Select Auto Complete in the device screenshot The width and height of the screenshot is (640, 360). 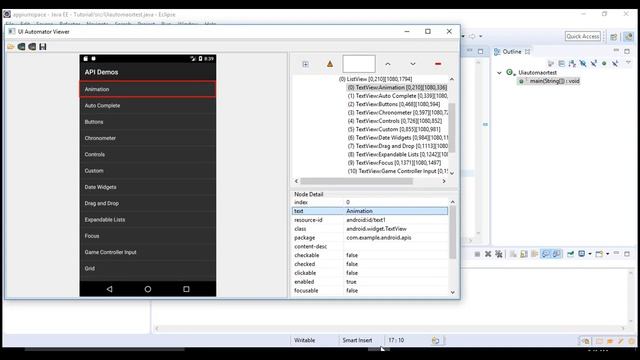coord(148,105)
